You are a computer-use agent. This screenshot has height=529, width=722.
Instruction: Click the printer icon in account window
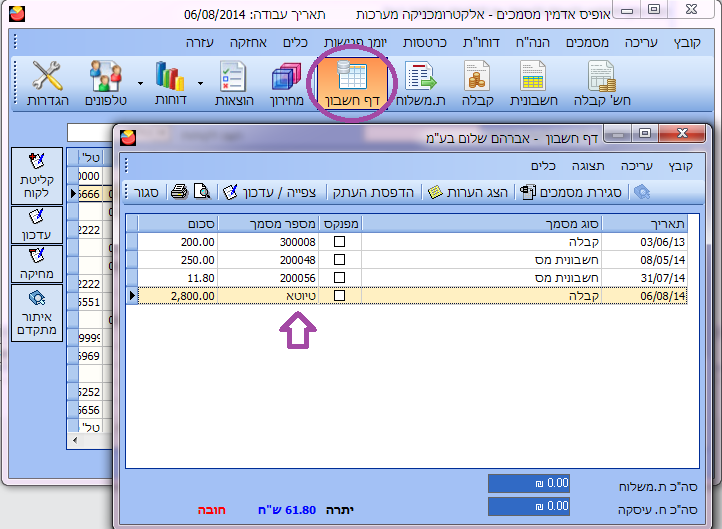point(179,191)
